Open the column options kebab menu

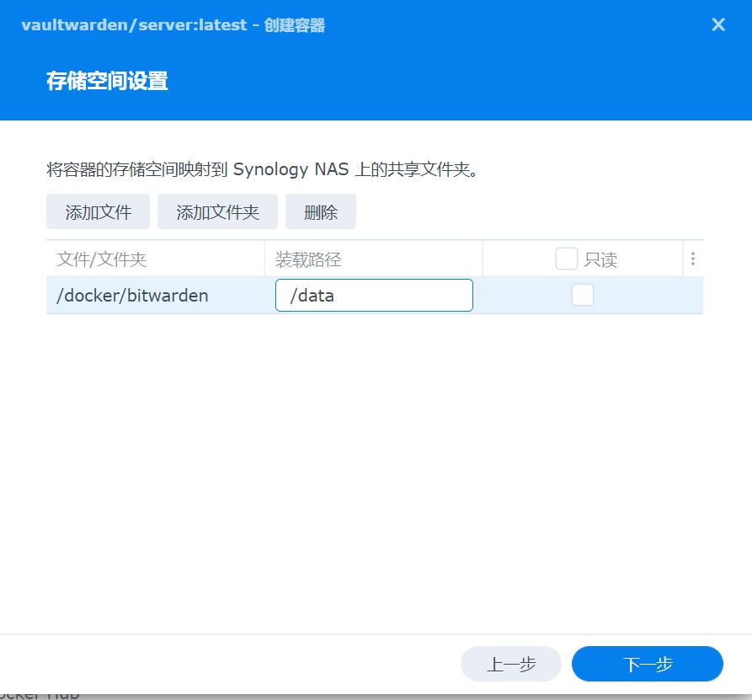click(x=692, y=259)
